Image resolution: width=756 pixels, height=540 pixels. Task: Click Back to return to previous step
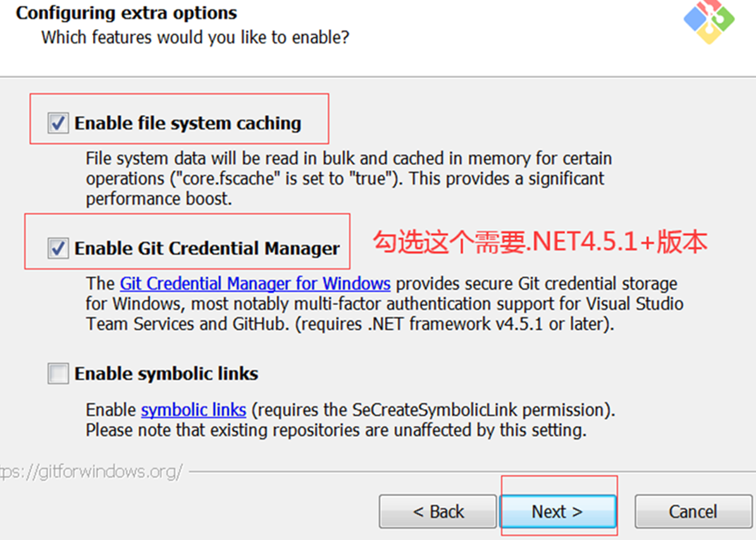pyautogui.click(x=437, y=512)
